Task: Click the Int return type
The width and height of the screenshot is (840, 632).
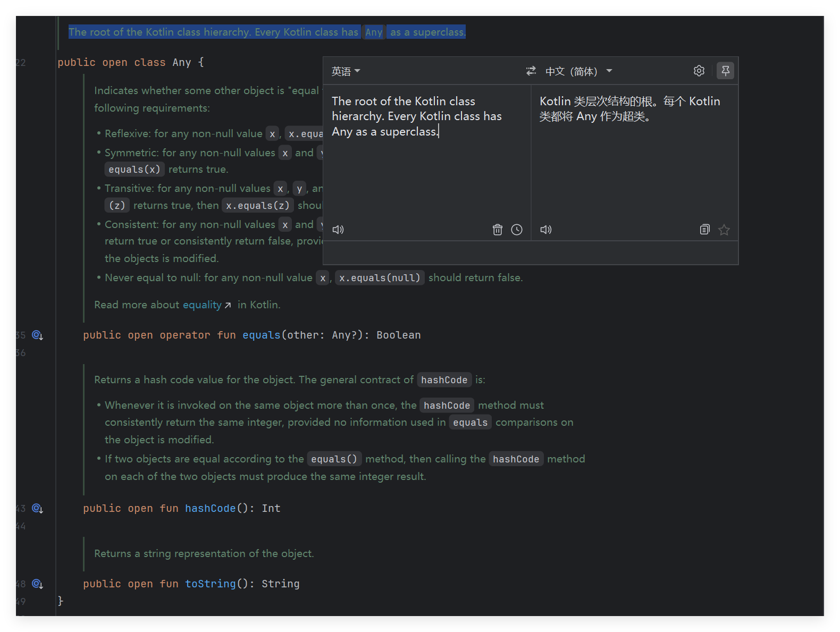Action: (271, 508)
